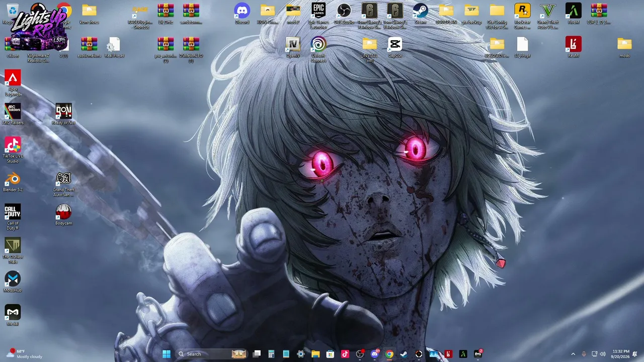Launch Epic Games Launcher from desktop

(318, 16)
